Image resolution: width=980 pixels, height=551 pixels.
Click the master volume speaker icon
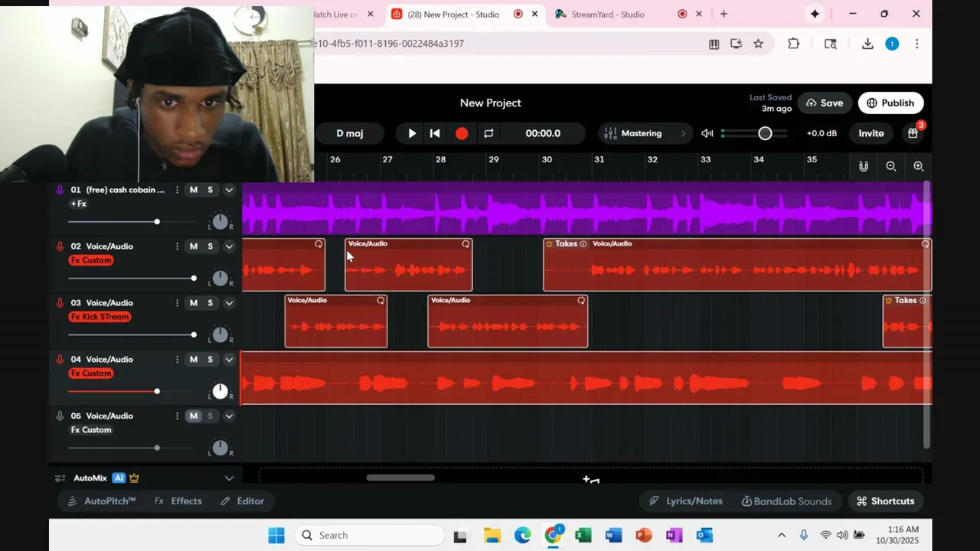click(x=707, y=133)
